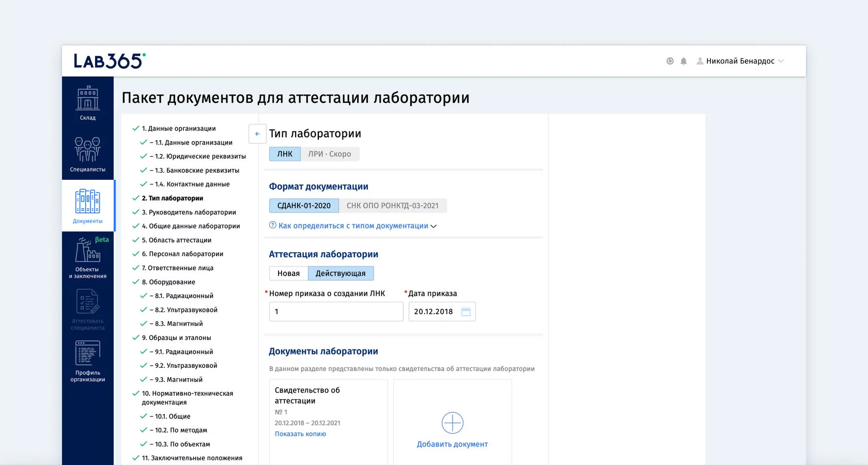Open the Специалисты sidebar section

[x=87, y=154]
